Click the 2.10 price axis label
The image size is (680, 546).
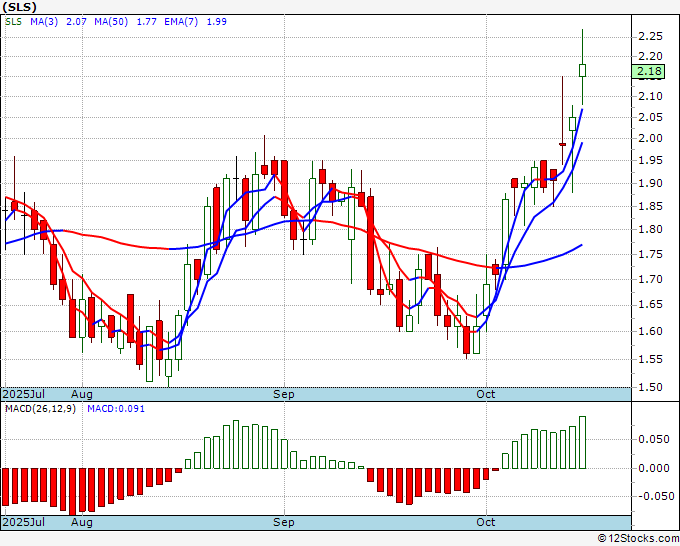tap(651, 96)
